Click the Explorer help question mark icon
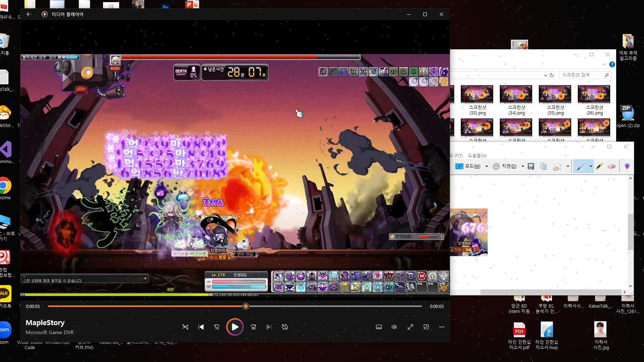The image size is (644, 362). point(612,64)
